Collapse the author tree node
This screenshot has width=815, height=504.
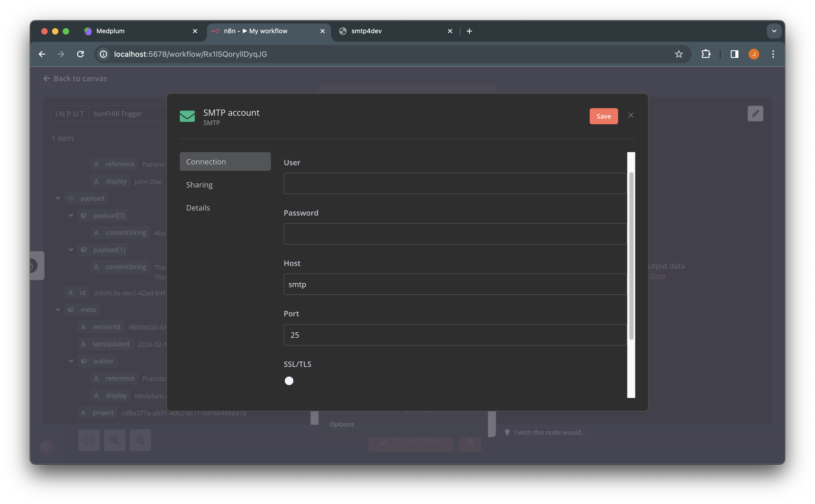pos(71,361)
